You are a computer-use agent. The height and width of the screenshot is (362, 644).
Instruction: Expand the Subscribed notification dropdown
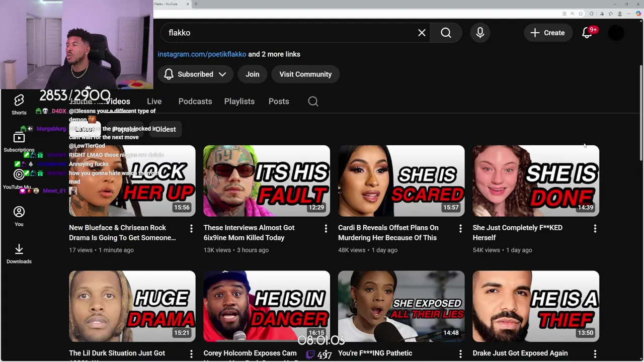195,74
